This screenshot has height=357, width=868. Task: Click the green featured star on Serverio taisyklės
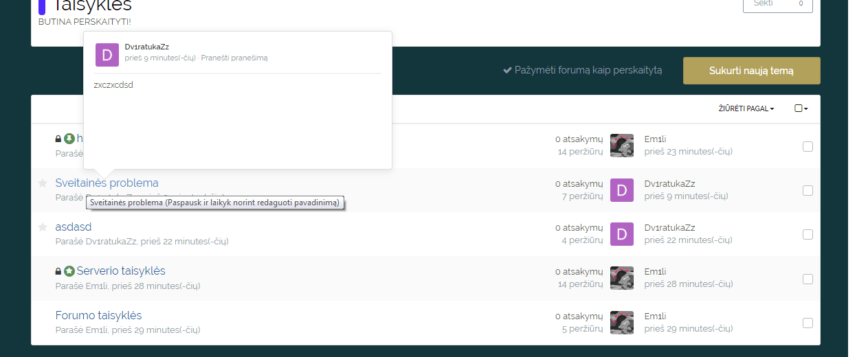(x=69, y=271)
